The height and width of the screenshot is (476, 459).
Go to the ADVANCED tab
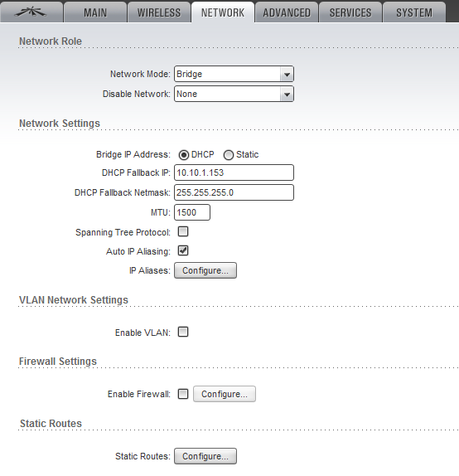click(287, 12)
